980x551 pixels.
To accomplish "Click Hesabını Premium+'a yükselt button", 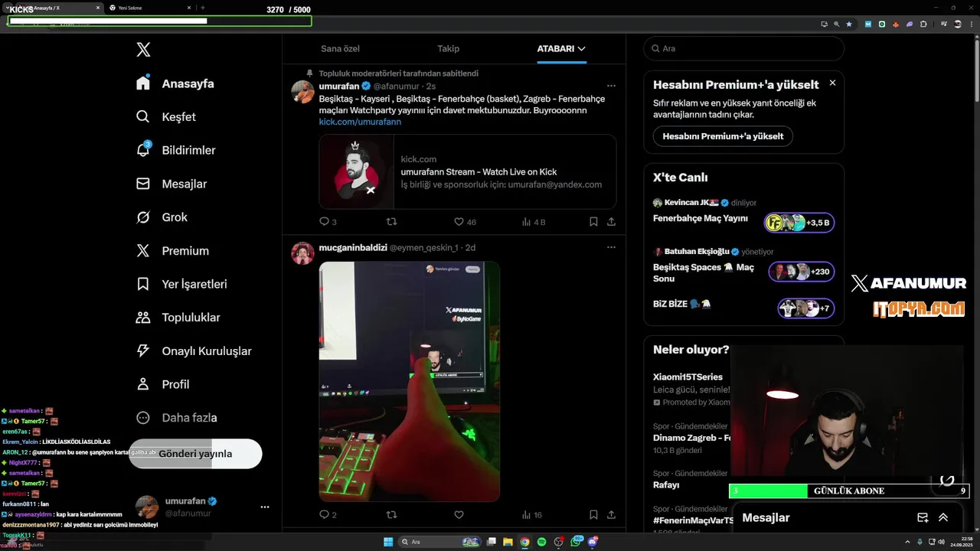I will pos(723,136).
